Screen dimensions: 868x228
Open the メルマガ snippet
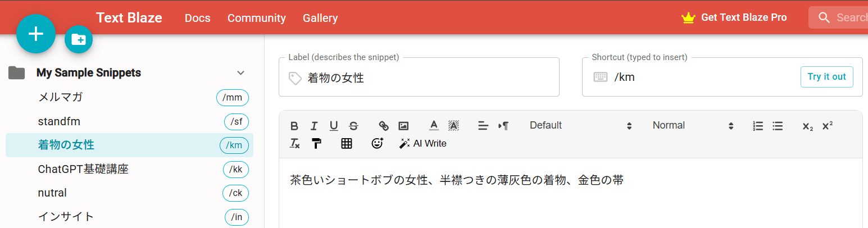(x=60, y=97)
